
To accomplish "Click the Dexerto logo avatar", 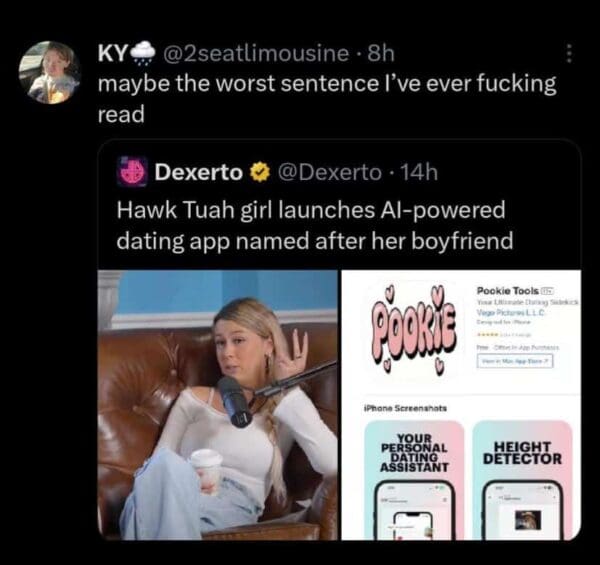I will coord(132,172).
